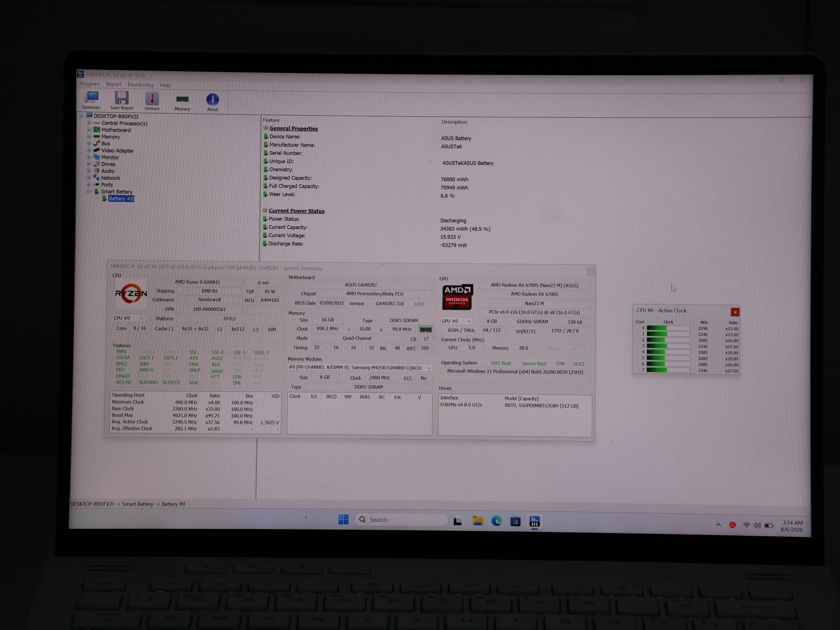Image resolution: width=840 pixels, height=630 pixels.
Task: Click the volume speaker tray icon
Action: 757,525
